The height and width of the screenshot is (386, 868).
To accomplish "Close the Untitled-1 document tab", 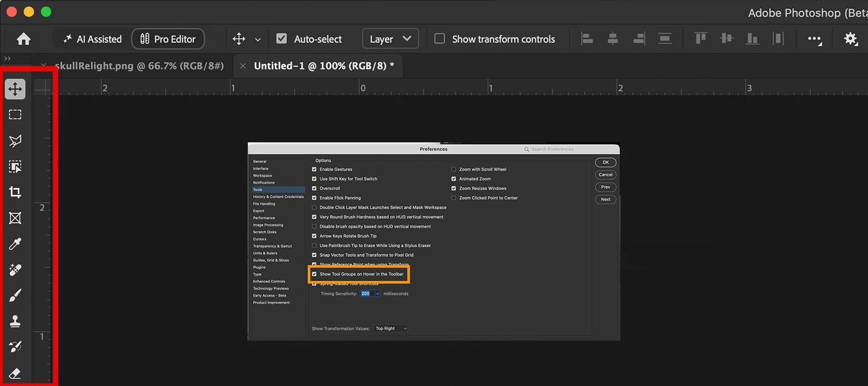I will 243,66.
